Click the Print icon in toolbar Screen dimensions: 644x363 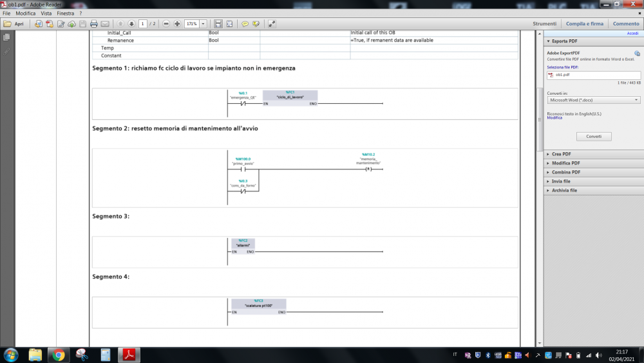point(93,24)
